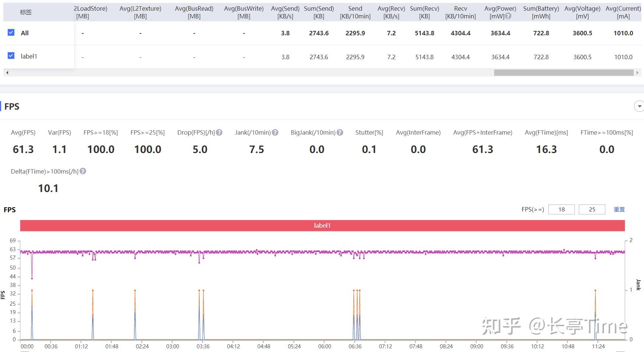Click the jank spike near 11:24
This screenshot has height=352, width=644.
click(595, 291)
